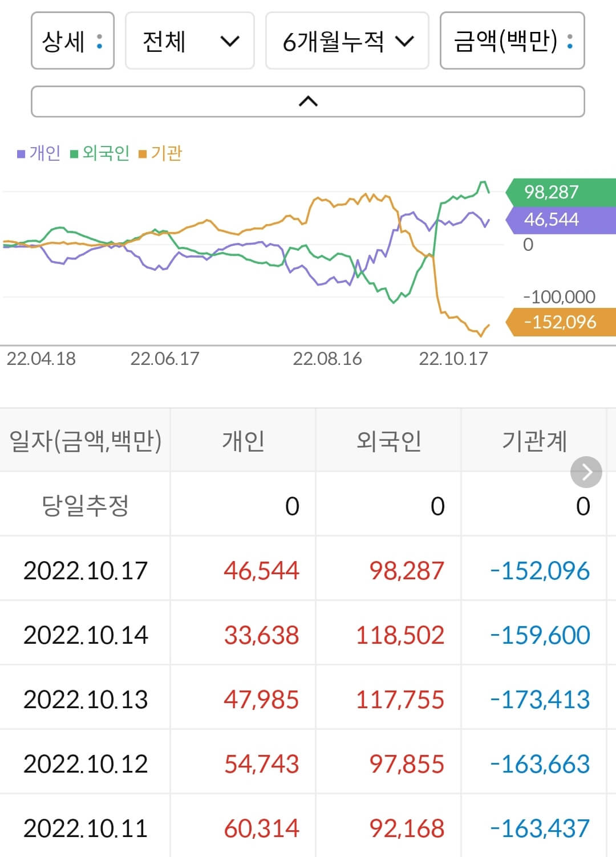Click the vertical dots next to 금액(백만)

pos(569,42)
